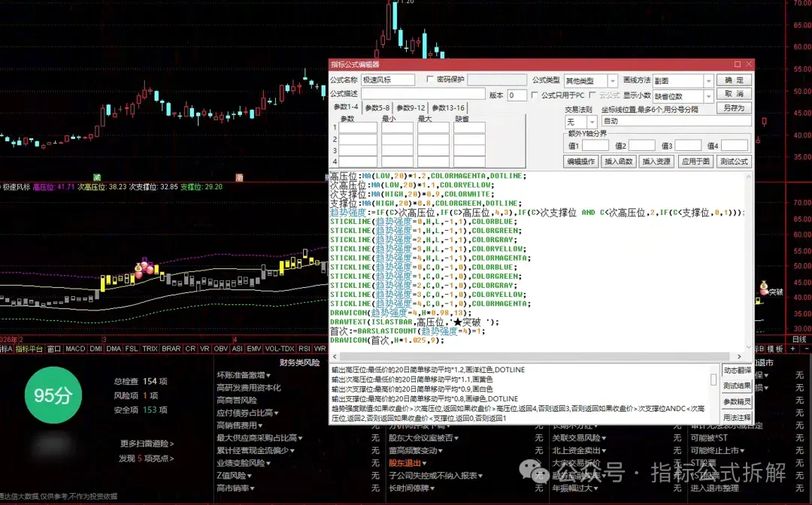Select the TRIX indicator tab

point(150,349)
